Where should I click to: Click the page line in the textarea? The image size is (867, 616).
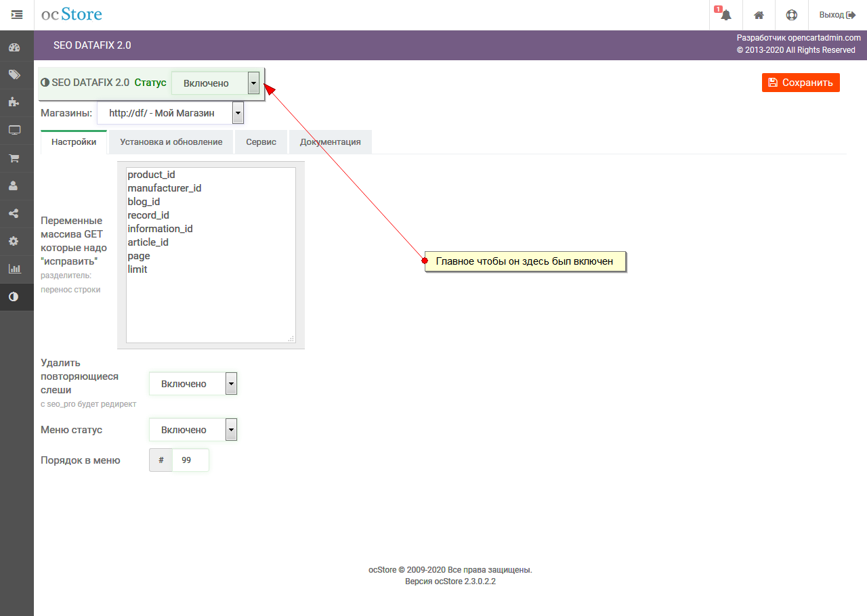coord(139,256)
